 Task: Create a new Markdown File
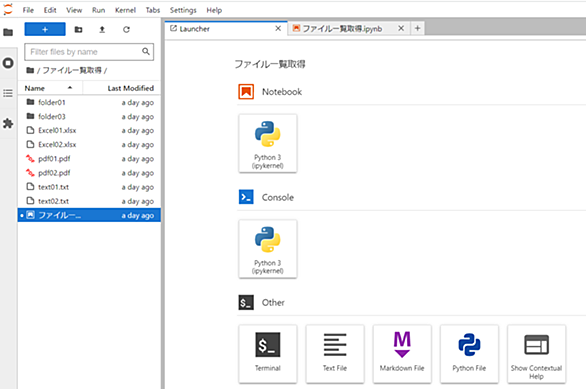[402, 354]
